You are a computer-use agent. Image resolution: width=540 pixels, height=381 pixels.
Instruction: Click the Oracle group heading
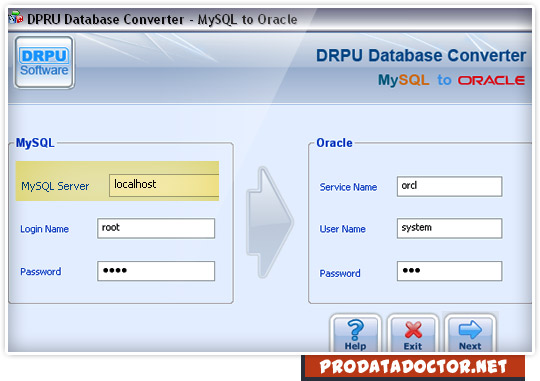coord(334,143)
